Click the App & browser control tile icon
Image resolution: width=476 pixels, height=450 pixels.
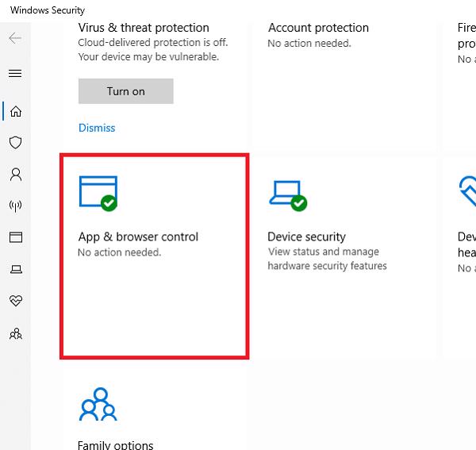coord(98,194)
